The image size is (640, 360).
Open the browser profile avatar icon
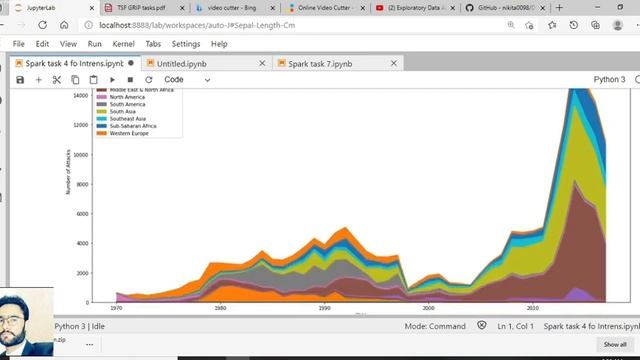(x=618, y=25)
